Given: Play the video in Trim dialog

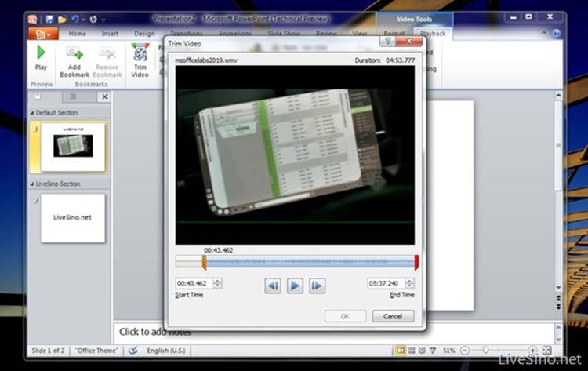Looking at the screenshot, I should click(x=295, y=286).
